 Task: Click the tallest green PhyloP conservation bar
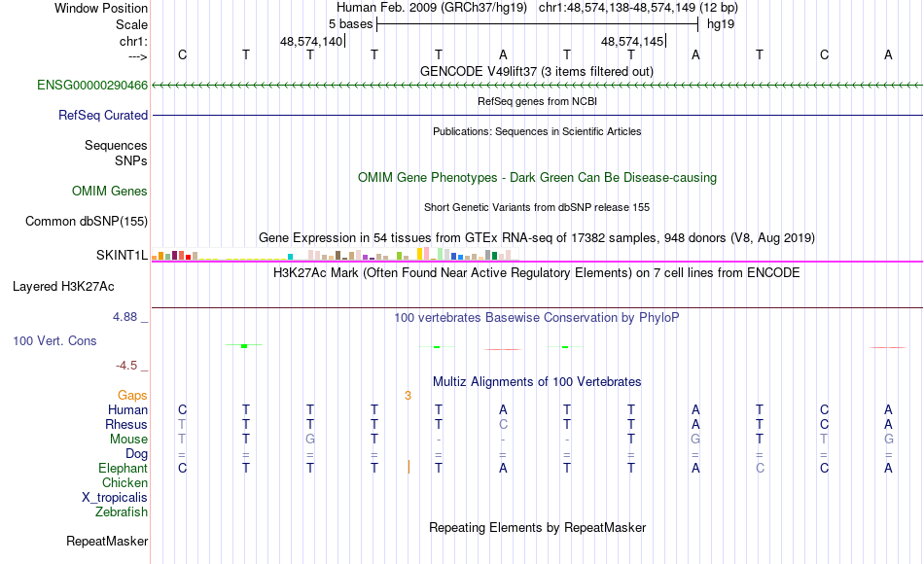pos(244,346)
